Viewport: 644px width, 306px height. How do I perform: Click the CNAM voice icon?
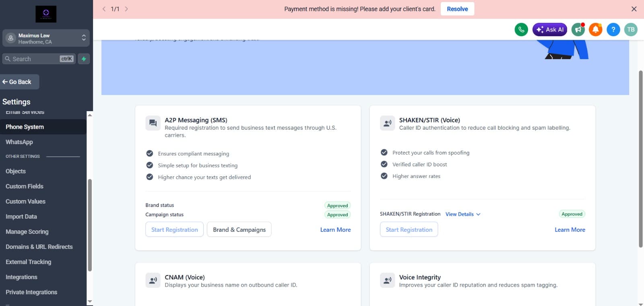pyautogui.click(x=153, y=280)
